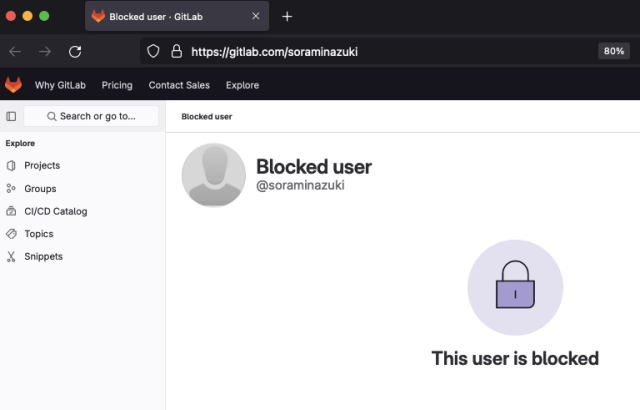Click the Blocked user breadcrumb
Screen dimensions: 640x410
207,117
